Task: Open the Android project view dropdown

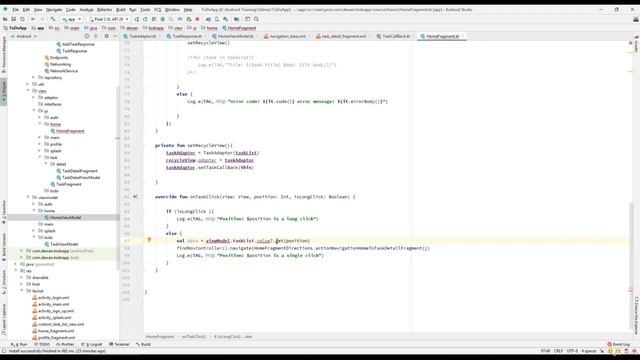Action: coord(24,36)
